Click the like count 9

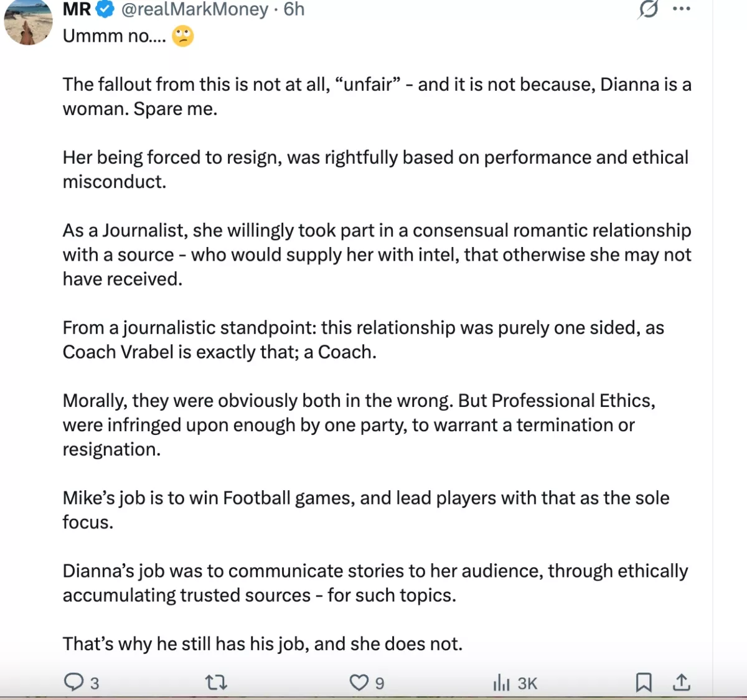coord(380,684)
